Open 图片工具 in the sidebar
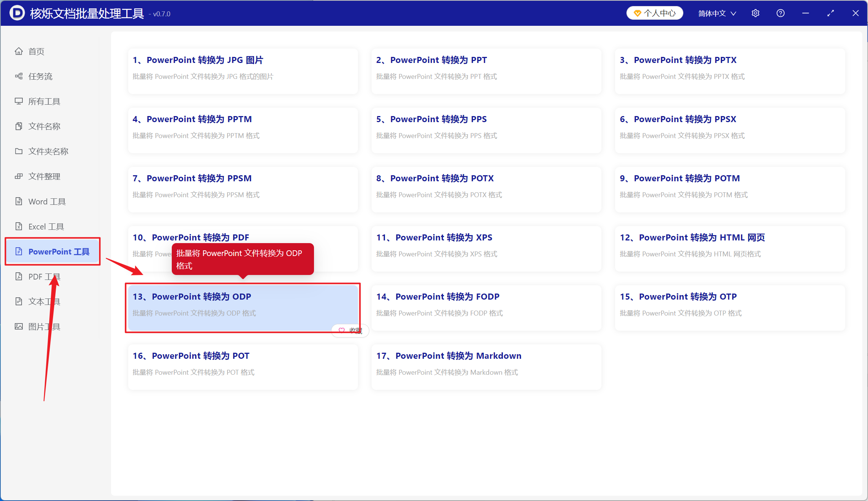The image size is (868, 501). coord(53,327)
